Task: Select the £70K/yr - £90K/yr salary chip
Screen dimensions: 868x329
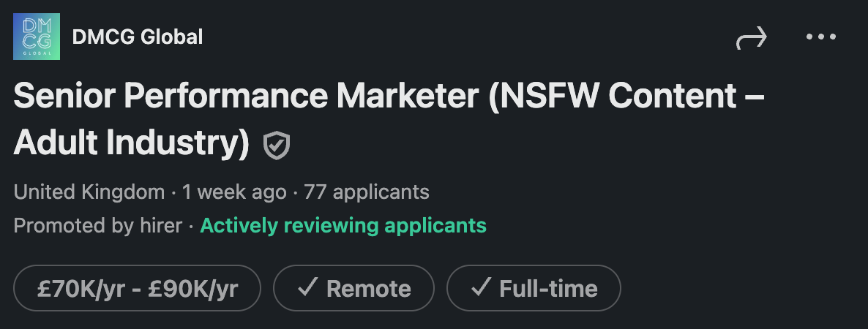Action: [138, 288]
